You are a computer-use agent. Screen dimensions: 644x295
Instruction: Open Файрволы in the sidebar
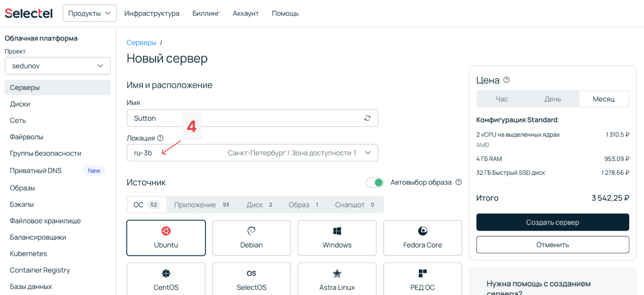pos(57,137)
